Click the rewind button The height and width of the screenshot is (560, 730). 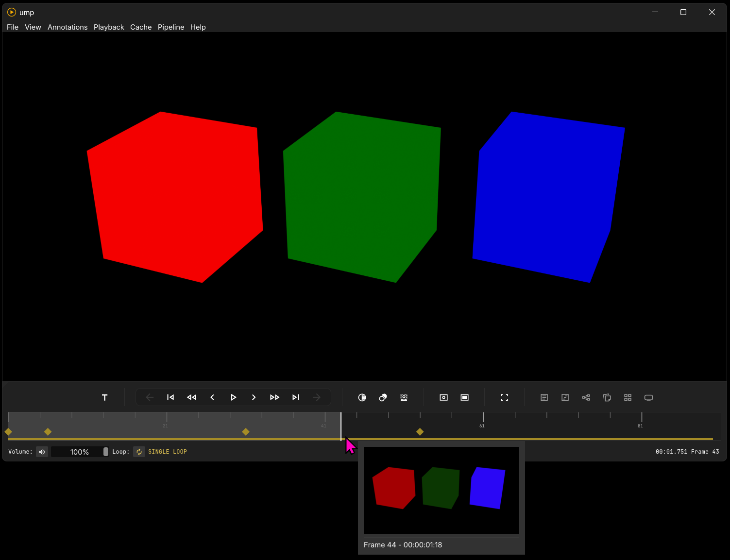[x=192, y=397]
